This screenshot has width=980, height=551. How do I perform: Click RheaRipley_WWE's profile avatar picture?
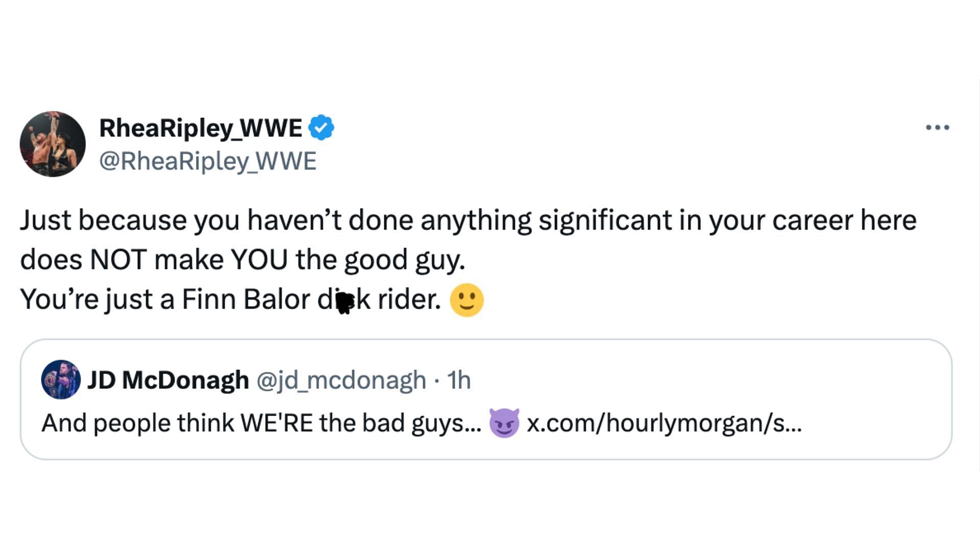click(53, 144)
